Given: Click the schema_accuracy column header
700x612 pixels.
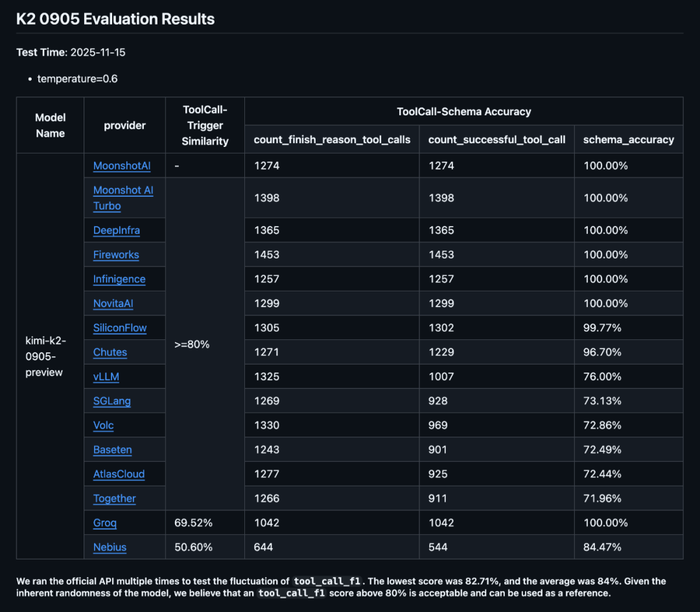Looking at the screenshot, I should coord(628,139).
